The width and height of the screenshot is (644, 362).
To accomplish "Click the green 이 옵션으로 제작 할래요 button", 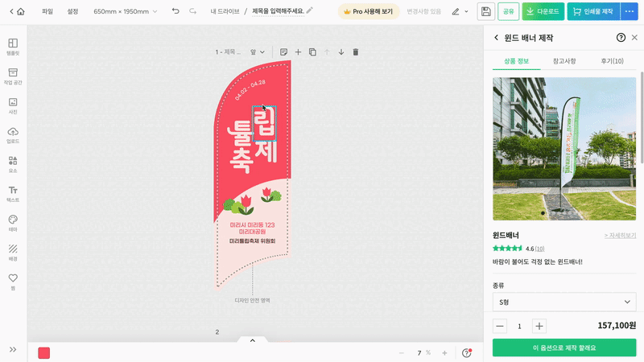I will [x=563, y=348].
